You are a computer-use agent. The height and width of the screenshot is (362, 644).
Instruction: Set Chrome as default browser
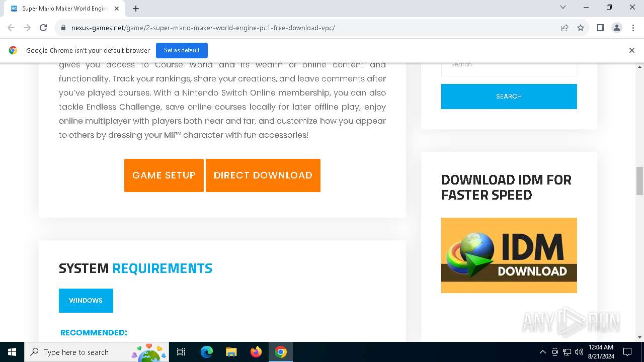click(x=182, y=50)
